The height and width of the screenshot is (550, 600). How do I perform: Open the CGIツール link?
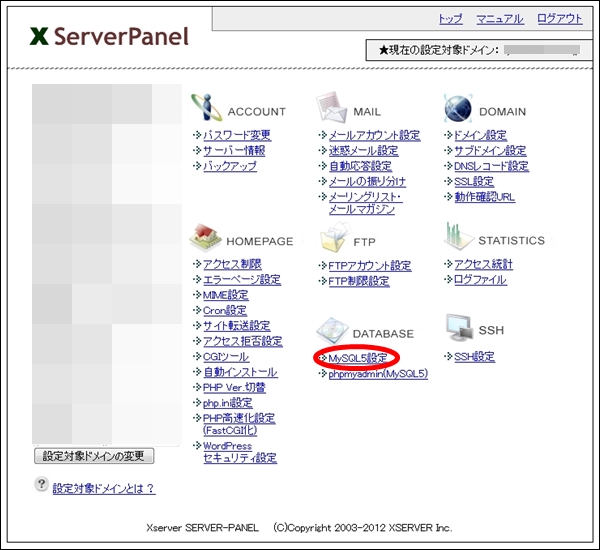click(x=226, y=357)
